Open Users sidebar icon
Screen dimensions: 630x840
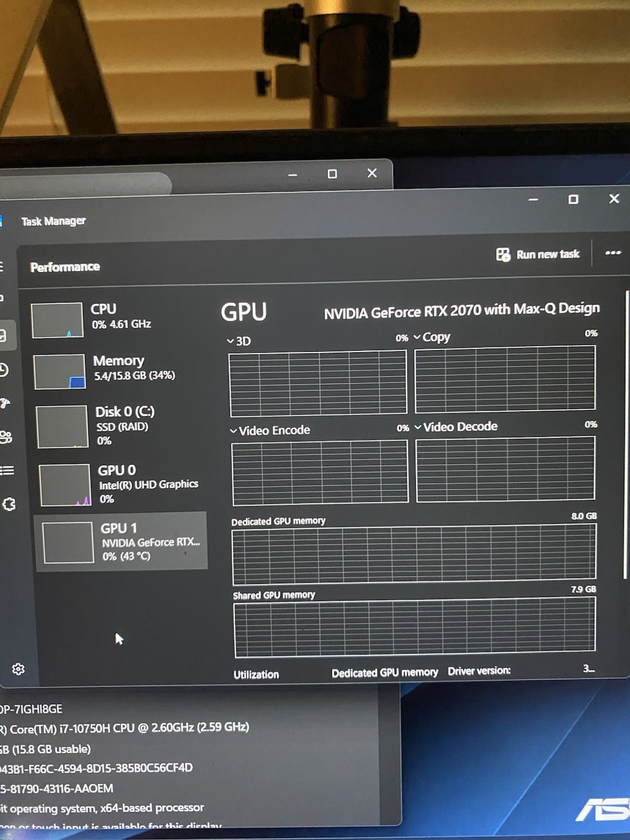click(x=6, y=437)
